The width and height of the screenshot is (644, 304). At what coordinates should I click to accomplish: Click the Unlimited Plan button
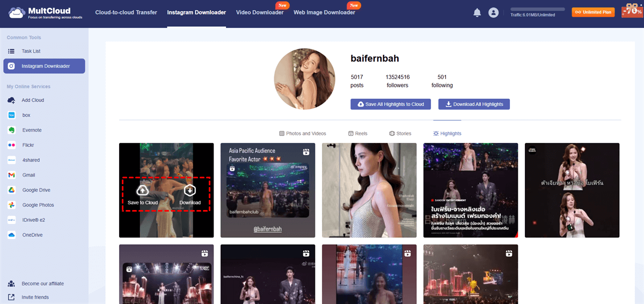[593, 12]
